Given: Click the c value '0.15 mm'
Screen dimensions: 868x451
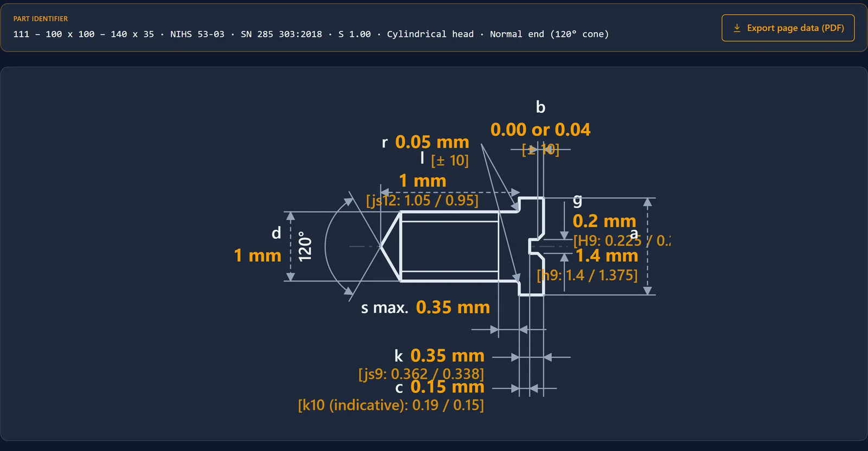Looking at the screenshot, I should [x=447, y=387].
